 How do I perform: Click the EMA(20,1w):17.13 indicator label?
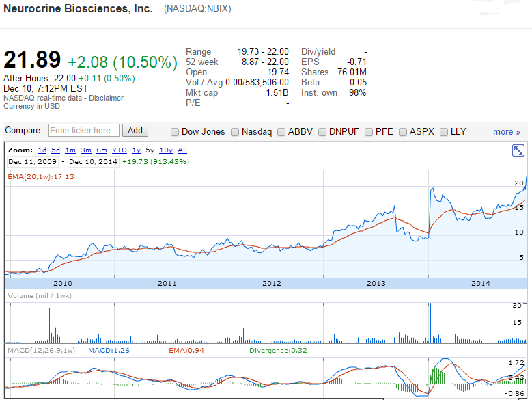click(x=41, y=176)
